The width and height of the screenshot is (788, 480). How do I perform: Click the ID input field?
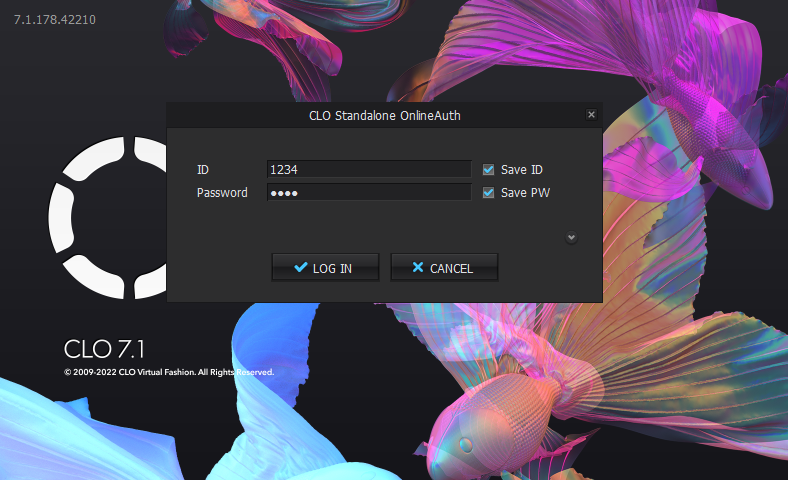click(x=369, y=169)
